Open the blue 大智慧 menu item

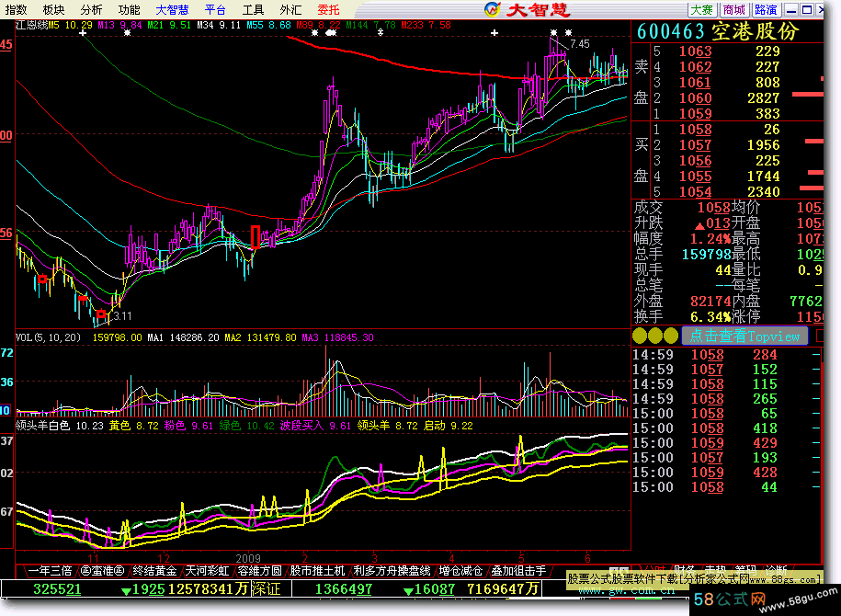tap(172, 10)
